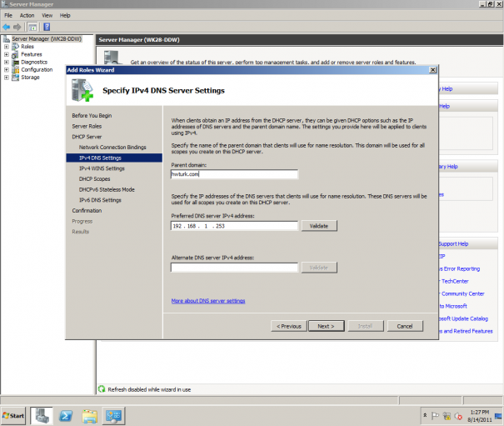This screenshot has height=426, width=504.
Task: Select the Roles icon in tree
Action: coord(15,47)
